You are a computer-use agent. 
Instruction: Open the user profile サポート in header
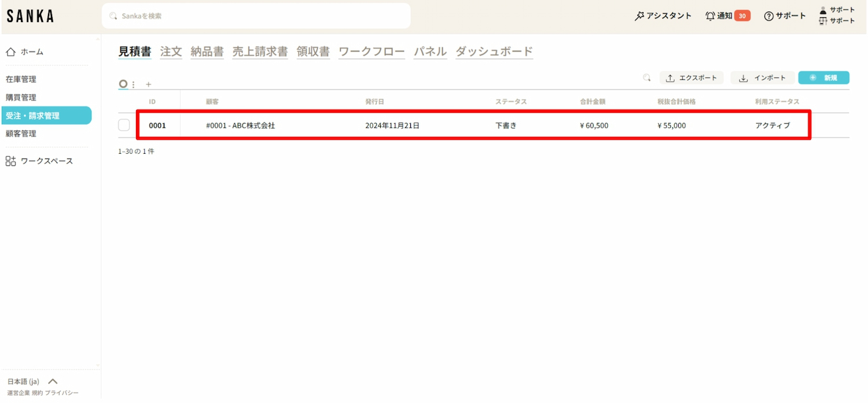coord(837,10)
